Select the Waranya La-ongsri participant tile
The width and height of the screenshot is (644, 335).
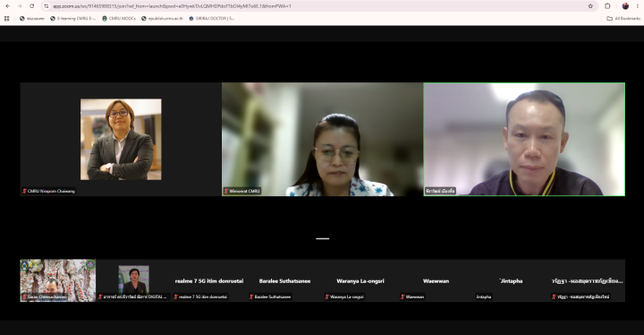coord(360,280)
